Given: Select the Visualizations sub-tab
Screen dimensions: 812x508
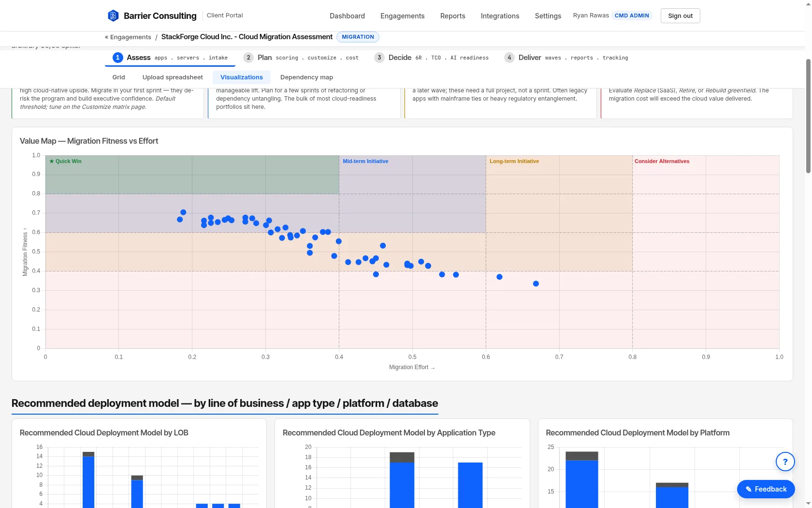Looking at the screenshot, I should point(242,77).
